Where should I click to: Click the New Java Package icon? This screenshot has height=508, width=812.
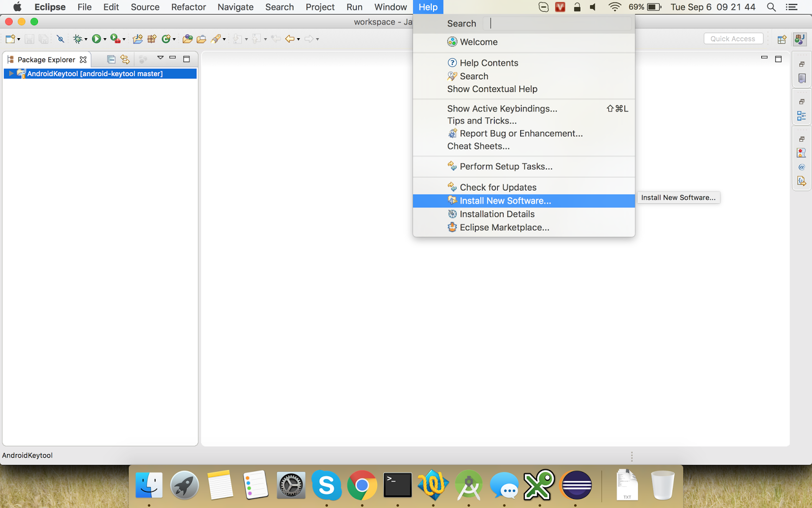point(152,39)
